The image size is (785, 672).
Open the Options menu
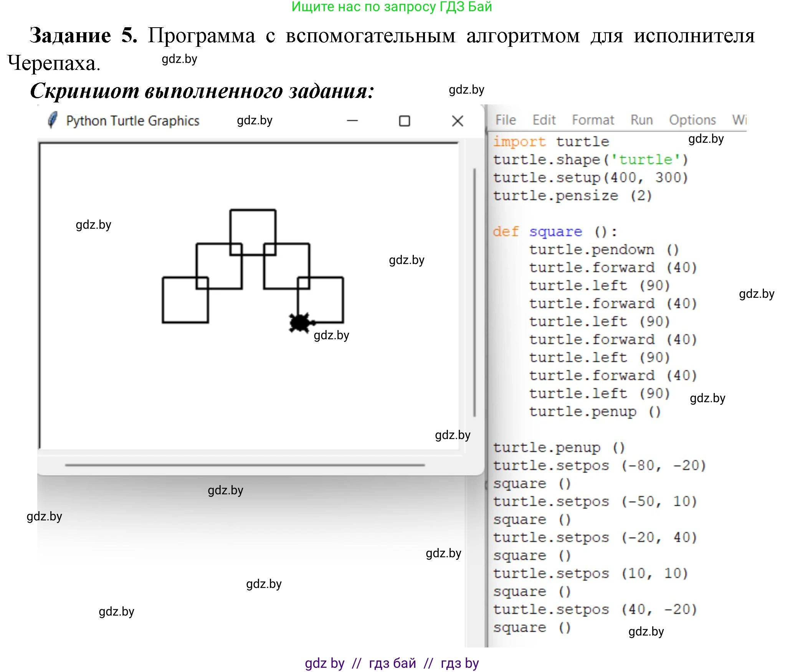[x=692, y=120]
